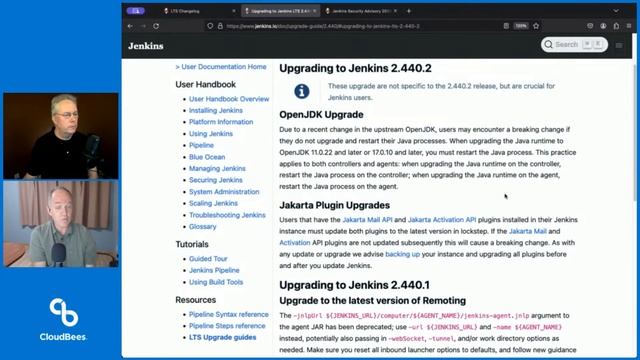Open the Firefox account icon
640x360 pixels.
point(603,26)
